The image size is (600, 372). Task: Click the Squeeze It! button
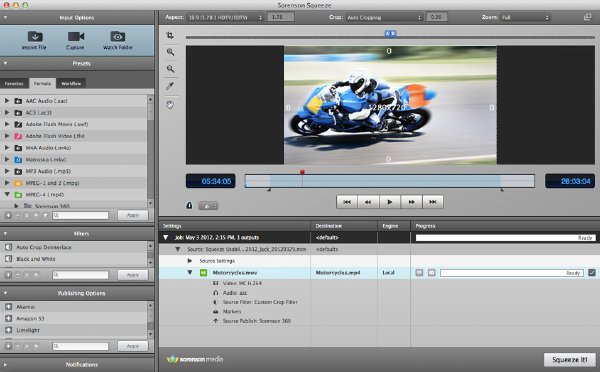(x=569, y=359)
